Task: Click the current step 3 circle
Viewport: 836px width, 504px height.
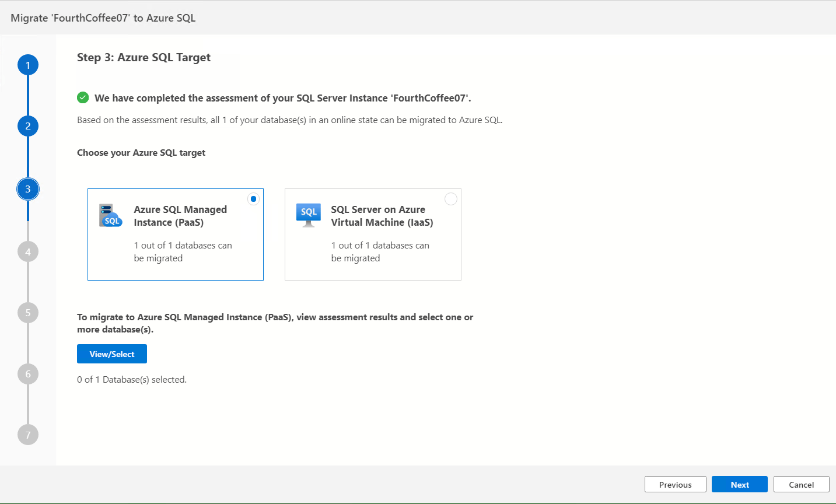Action: (28, 189)
